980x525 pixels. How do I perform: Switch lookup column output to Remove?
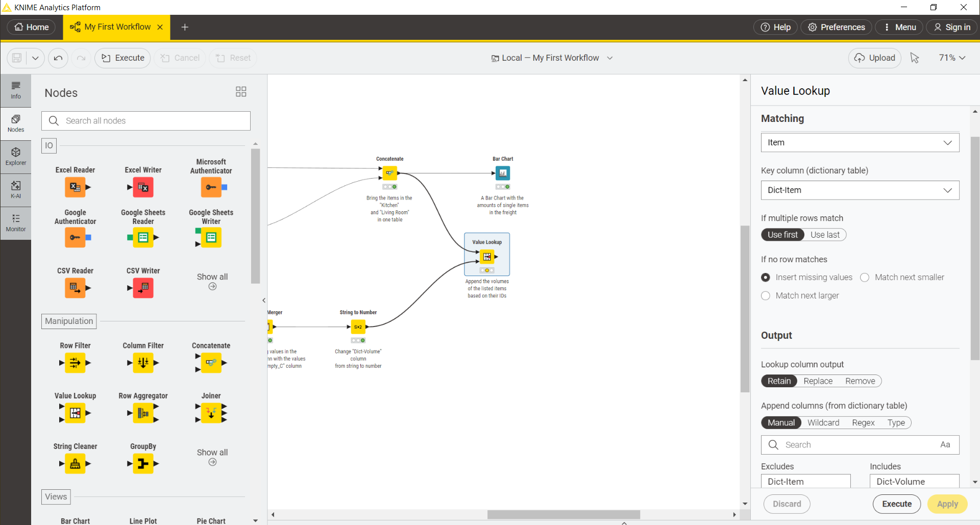click(x=861, y=381)
